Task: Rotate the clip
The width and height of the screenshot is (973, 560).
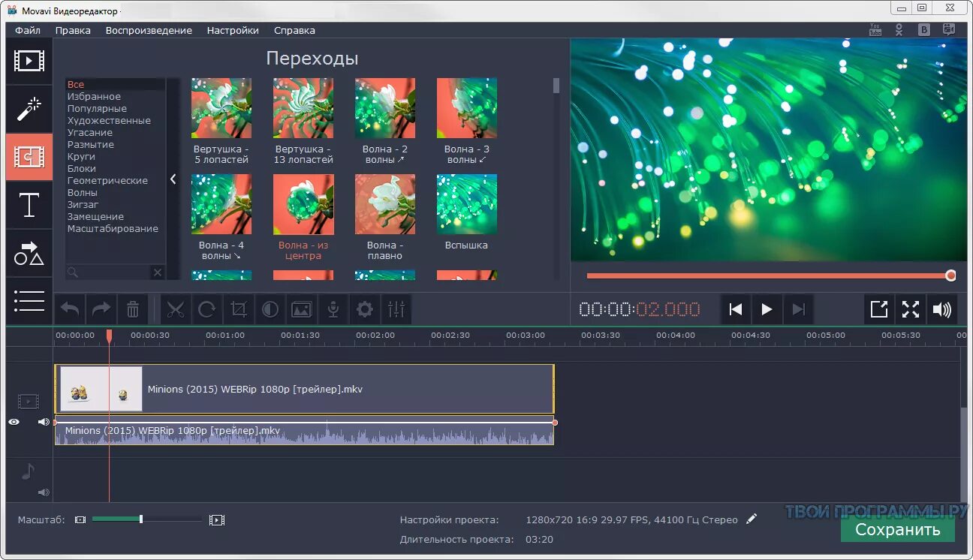Action: coord(207,309)
